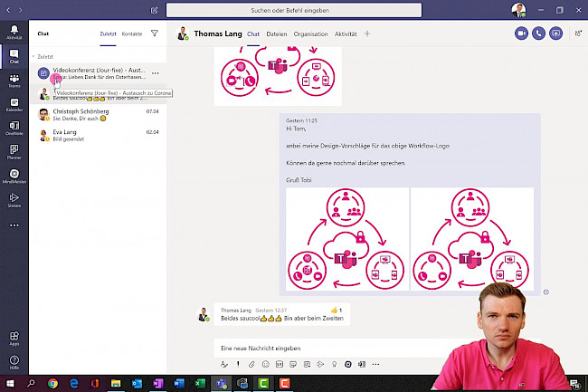This screenshot has width=588, height=392.
Task: Open Word from the taskbar
Action: point(179,383)
